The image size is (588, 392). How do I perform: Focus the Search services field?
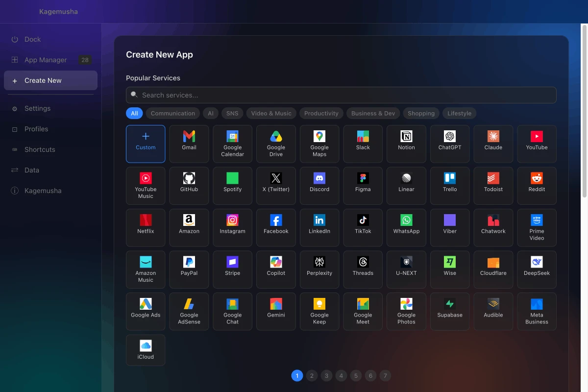tap(341, 95)
